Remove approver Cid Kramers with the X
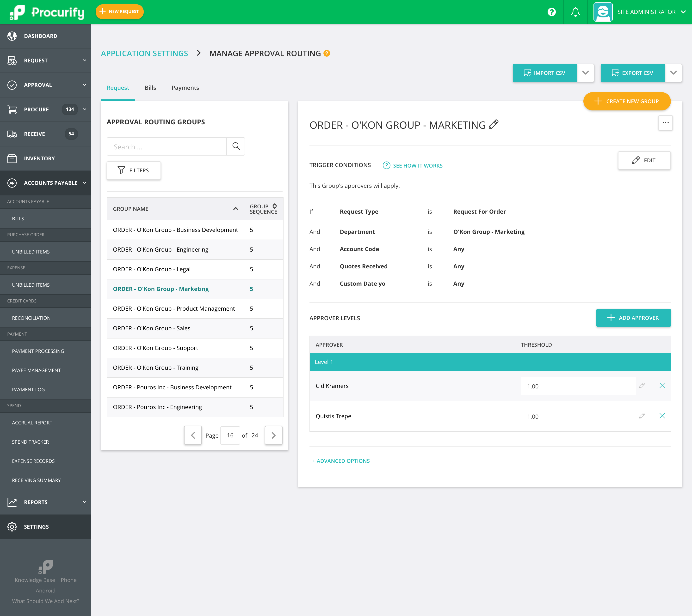692x616 pixels. pyautogui.click(x=662, y=386)
